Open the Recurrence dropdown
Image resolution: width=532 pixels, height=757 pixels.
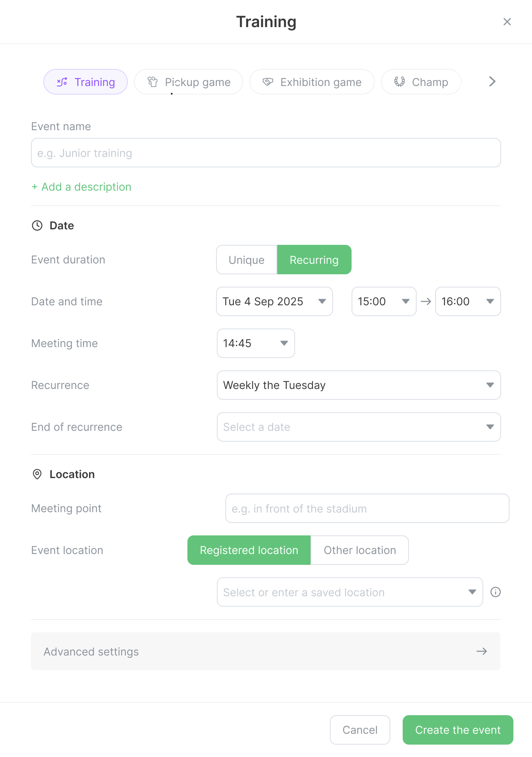coord(359,385)
